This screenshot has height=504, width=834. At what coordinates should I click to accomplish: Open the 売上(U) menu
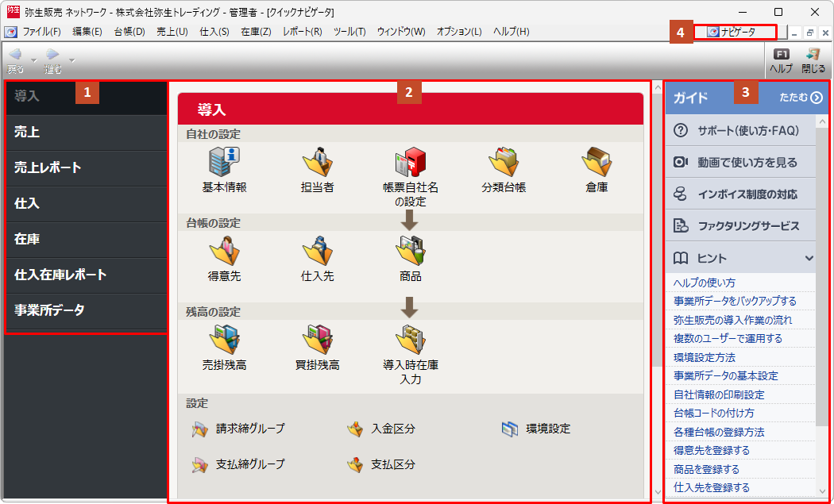[172, 32]
